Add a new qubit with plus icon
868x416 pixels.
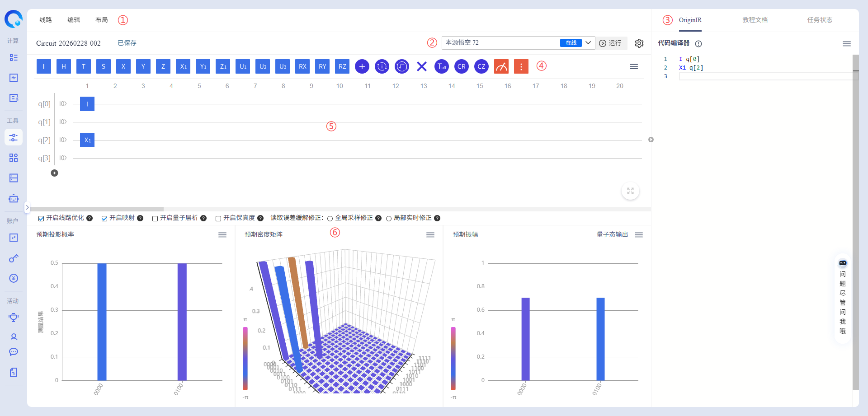(55, 173)
